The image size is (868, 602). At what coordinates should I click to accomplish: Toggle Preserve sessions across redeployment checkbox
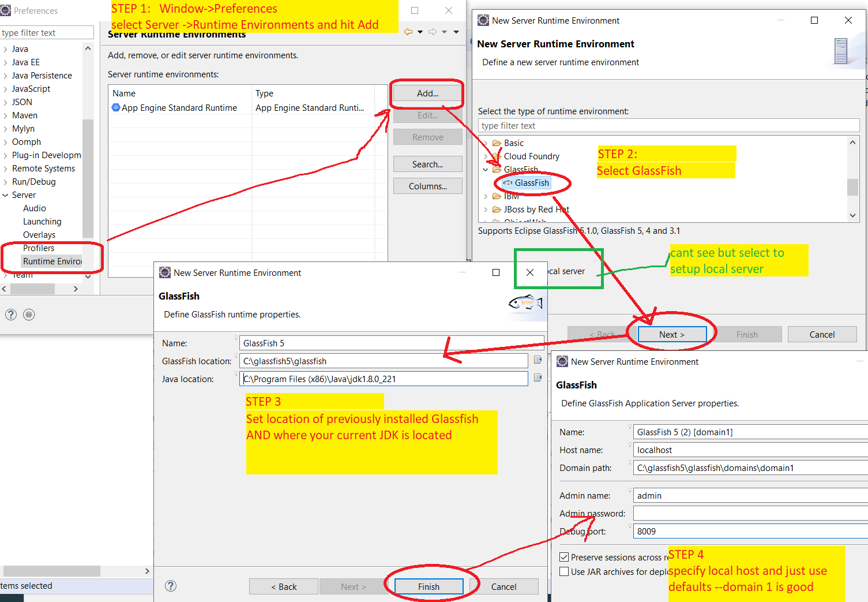point(564,557)
